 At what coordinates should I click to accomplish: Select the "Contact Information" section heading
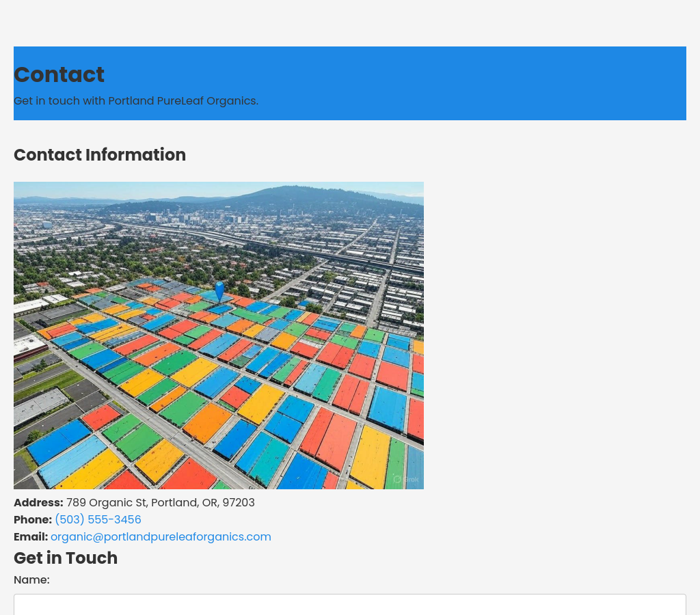(x=100, y=155)
